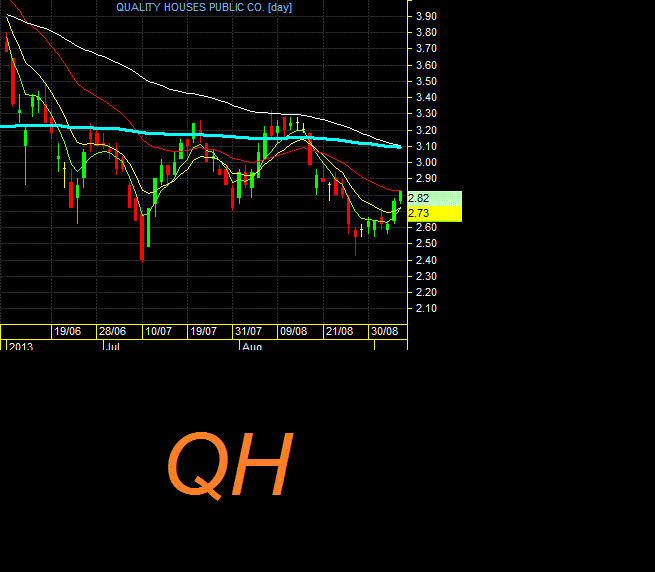
Task: Select the yellow 2.73 indicator value tag
Action: [434, 214]
